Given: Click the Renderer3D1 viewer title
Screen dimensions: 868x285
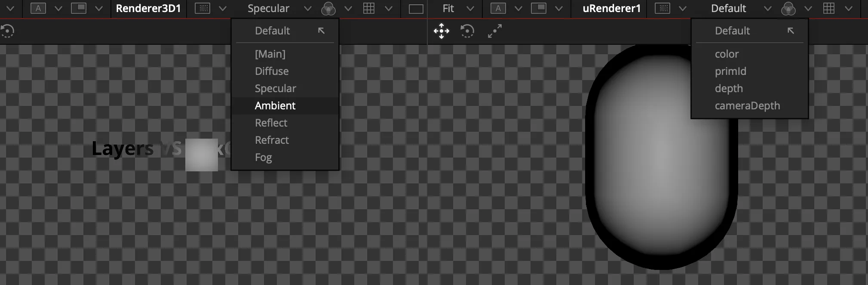Looking at the screenshot, I should (148, 9).
